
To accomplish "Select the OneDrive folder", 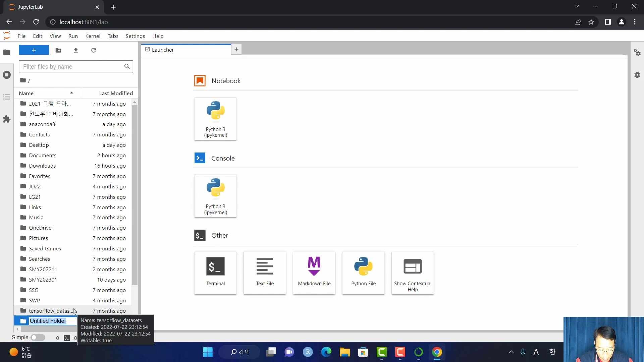I will (73, 228).
